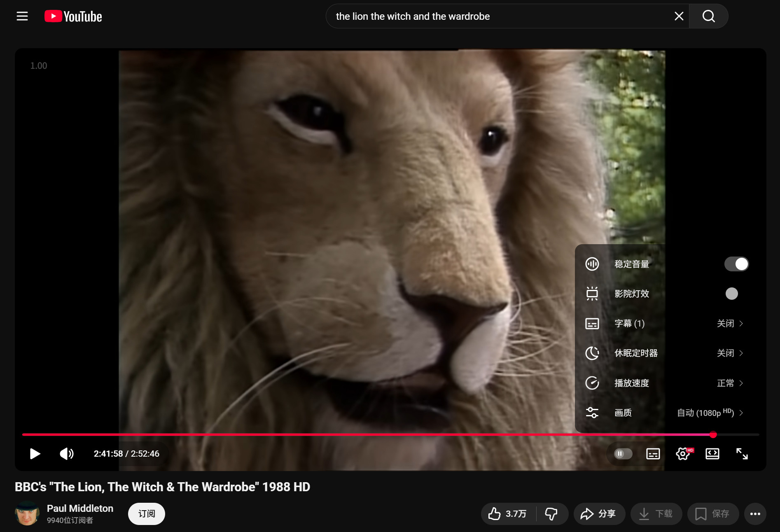Click the YouTube logo
The height and width of the screenshot is (532, 780).
click(73, 16)
